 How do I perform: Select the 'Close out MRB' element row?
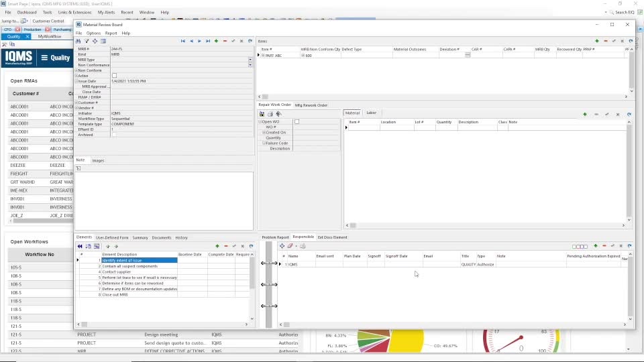tap(140, 295)
